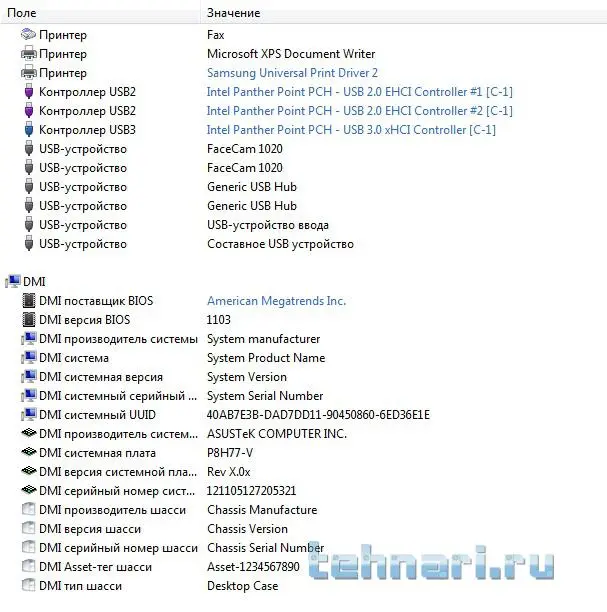Click computer icon for DMI системный UUID
Image resolution: width=607 pixels, height=612 pixels.
[29, 415]
